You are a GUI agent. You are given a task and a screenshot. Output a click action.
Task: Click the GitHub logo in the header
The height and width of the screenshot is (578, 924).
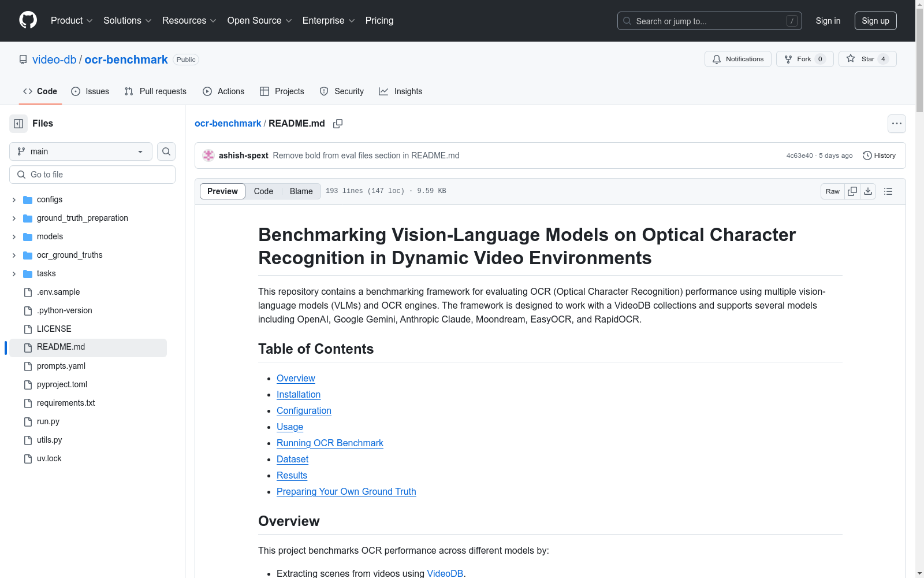27,21
